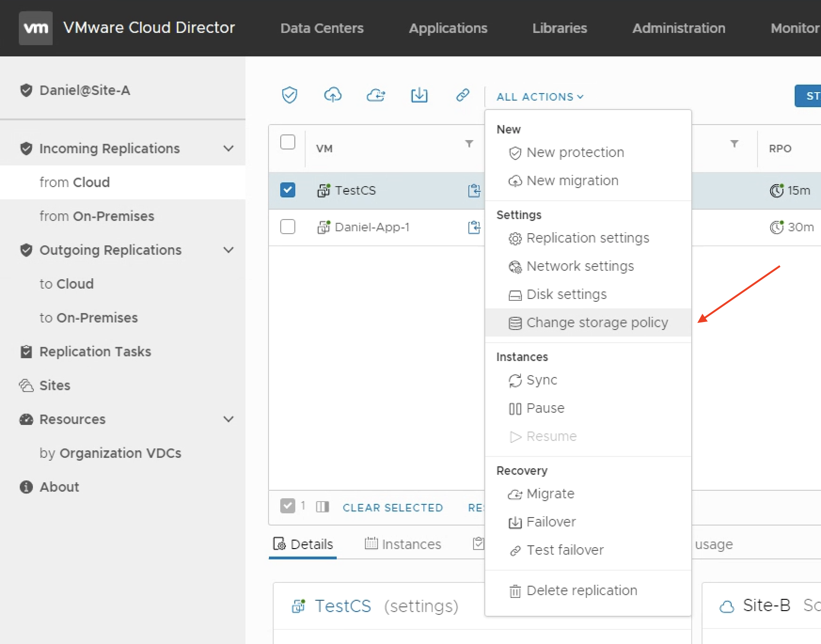The height and width of the screenshot is (644, 821).
Task: Choose Delete replication from the menu
Action: coord(582,590)
